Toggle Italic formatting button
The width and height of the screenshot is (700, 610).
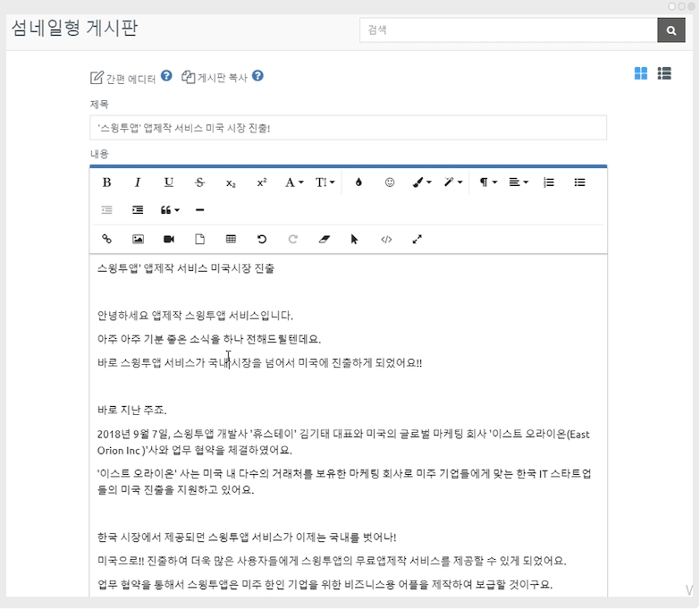pyautogui.click(x=138, y=182)
